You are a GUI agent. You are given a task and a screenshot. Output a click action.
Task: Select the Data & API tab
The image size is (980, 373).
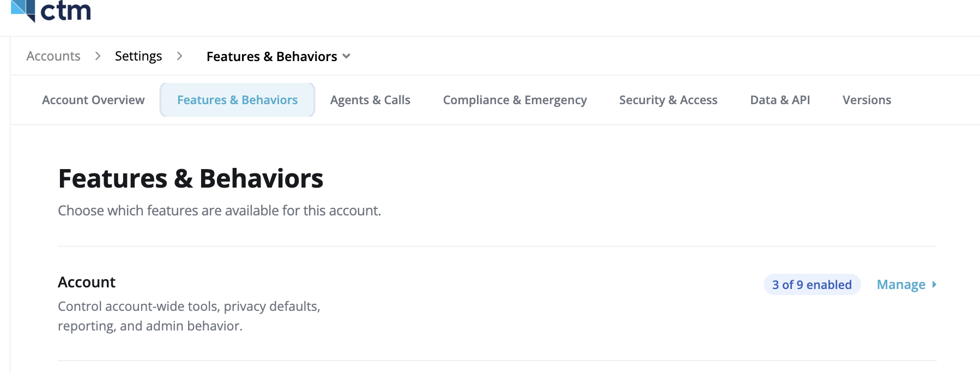click(780, 100)
